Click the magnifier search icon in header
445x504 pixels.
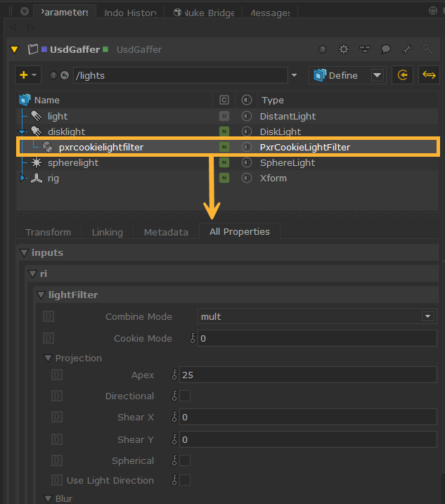pyautogui.click(x=427, y=49)
